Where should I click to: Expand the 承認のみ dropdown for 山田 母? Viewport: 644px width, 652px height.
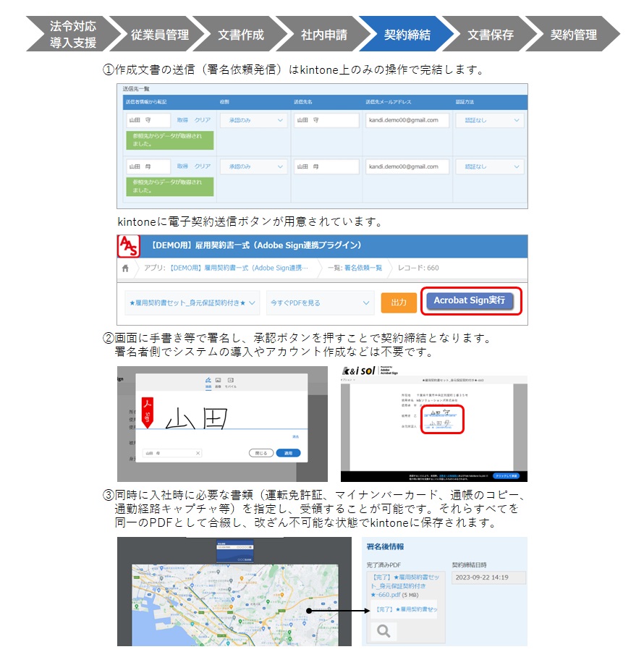(253, 166)
